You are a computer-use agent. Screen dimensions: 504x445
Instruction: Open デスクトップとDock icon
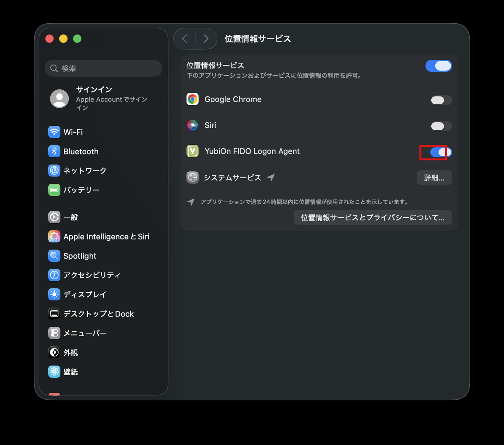[54, 314]
